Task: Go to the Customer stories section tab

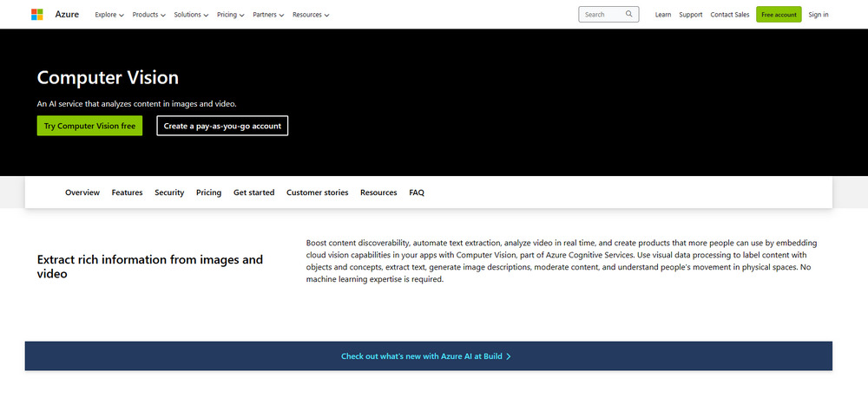Action: click(317, 192)
